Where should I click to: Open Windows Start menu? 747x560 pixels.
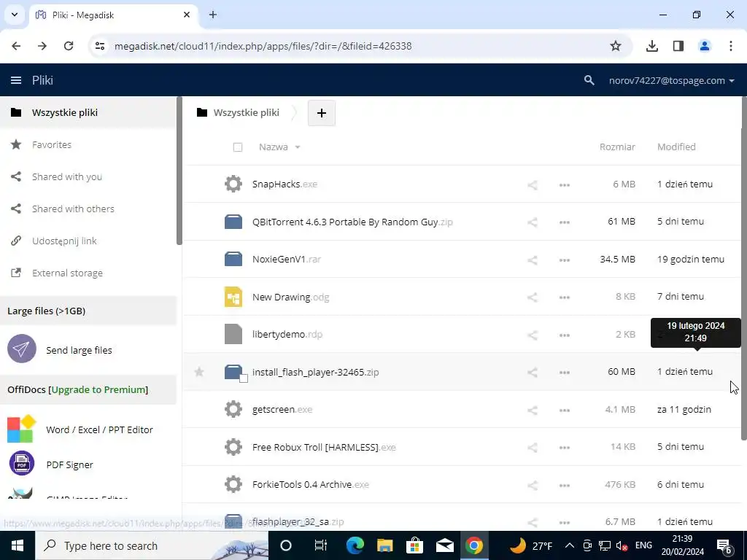(18, 545)
